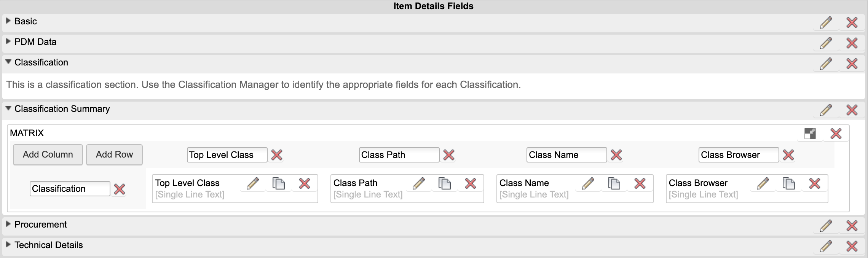Copy the Class Browser field cell

788,184
